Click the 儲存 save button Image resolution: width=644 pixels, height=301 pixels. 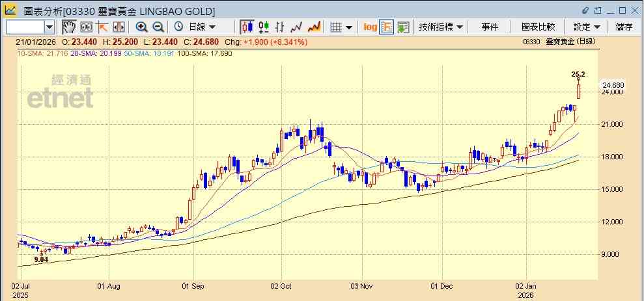(x=624, y=27)
